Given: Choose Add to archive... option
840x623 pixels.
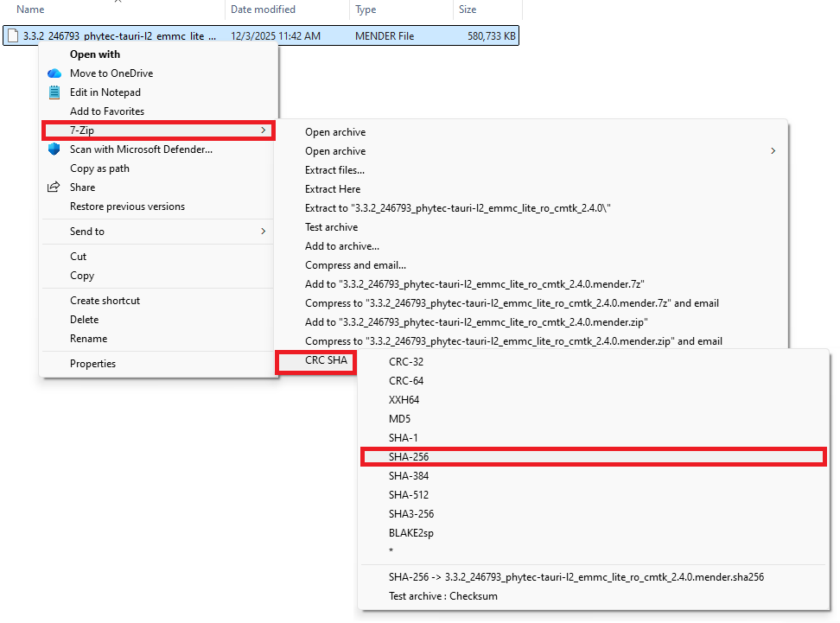Looking at the screenshot, I should click(341, 246).
